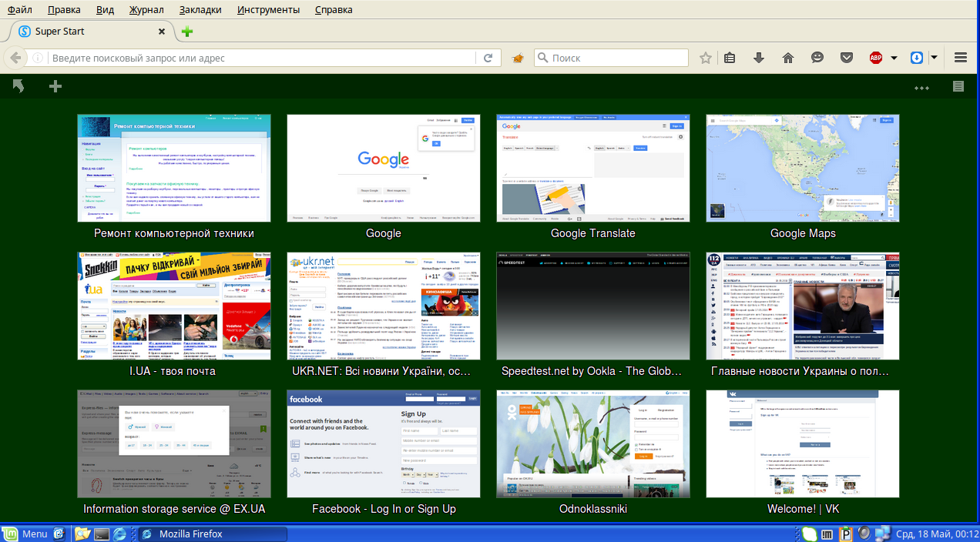Viewport: 980px width, 542px height.
Task: Show bookmarks list icon beside the star
Action: pos(730,58)
